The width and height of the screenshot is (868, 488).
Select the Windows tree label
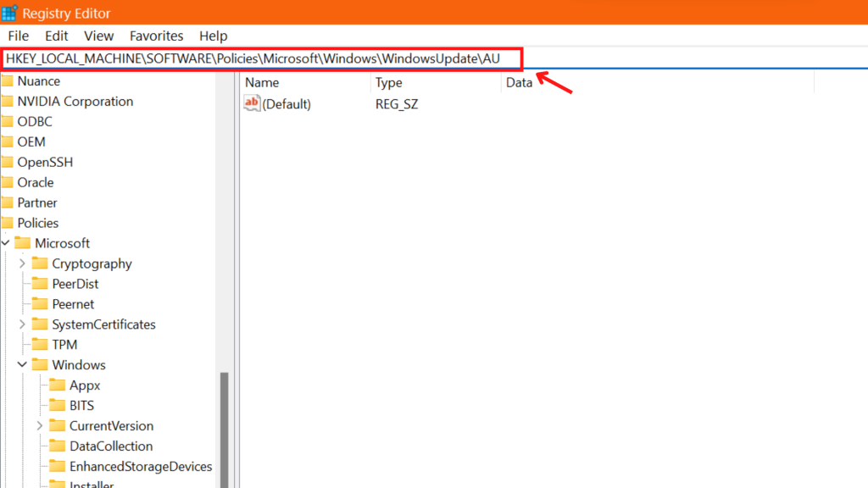79,365
